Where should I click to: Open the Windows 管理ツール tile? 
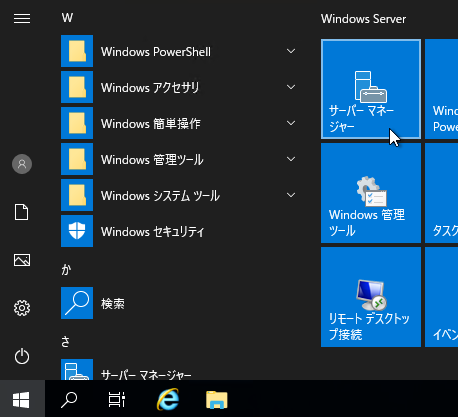[371, 193]
